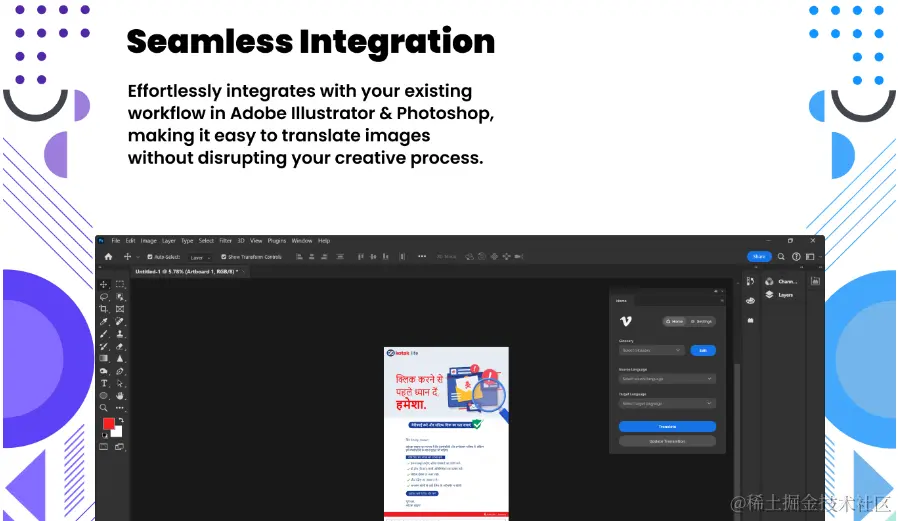The height and width of the screenshot is (521, 898).
Task: Switch plugin panel to Home
Action: pyautogui.click(x=675, y=321)
